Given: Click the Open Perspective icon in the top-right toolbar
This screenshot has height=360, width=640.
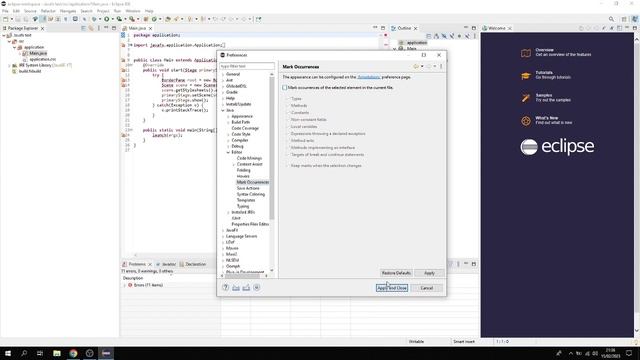Looking at the screenshot, I should click(x=624, y=19).
